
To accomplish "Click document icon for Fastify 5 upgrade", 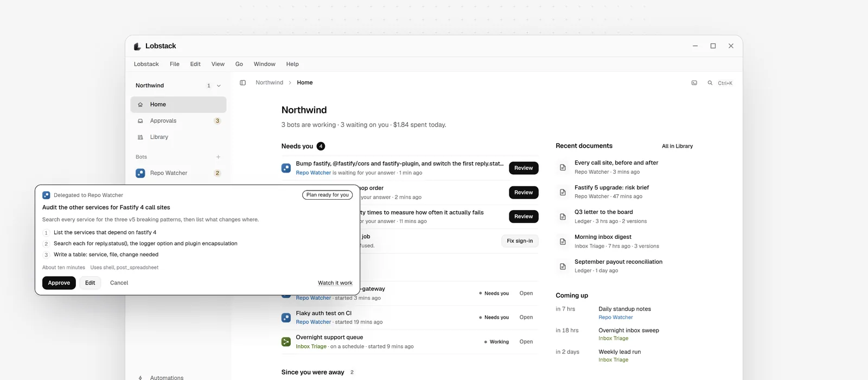I will pos(563,192).
